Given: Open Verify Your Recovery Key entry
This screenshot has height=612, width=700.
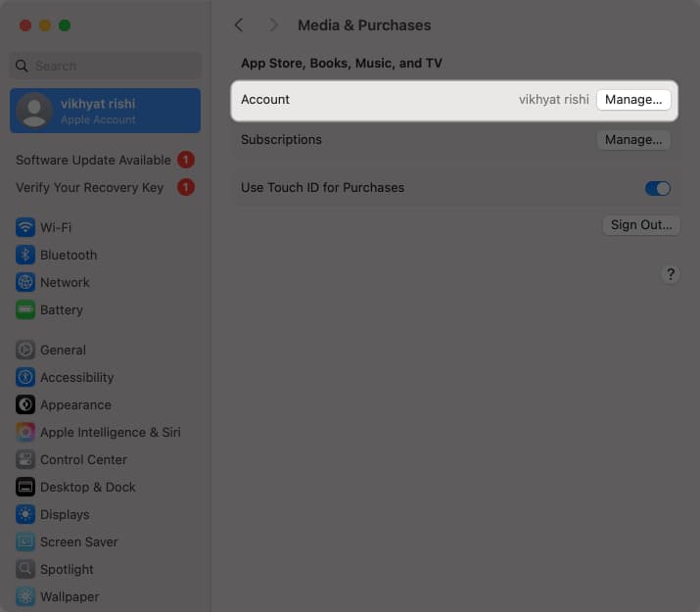Looking at the screenshot, I should (90, 187).
